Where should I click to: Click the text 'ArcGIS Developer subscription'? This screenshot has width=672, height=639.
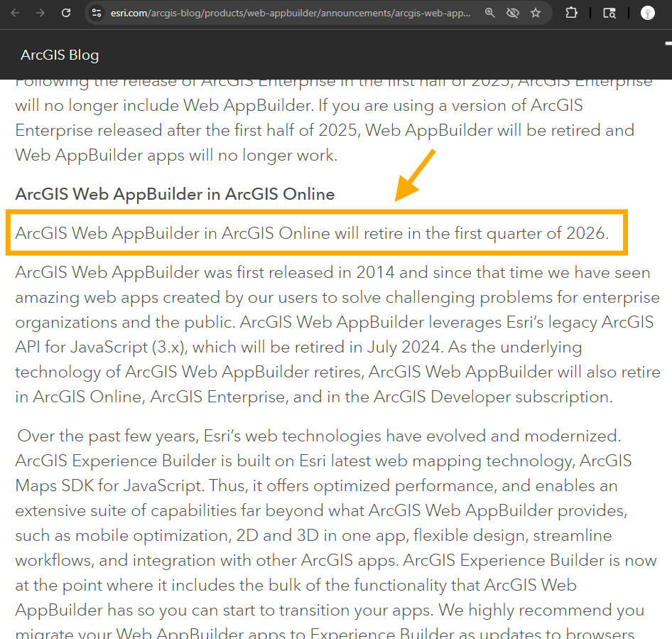pos(493,397)
